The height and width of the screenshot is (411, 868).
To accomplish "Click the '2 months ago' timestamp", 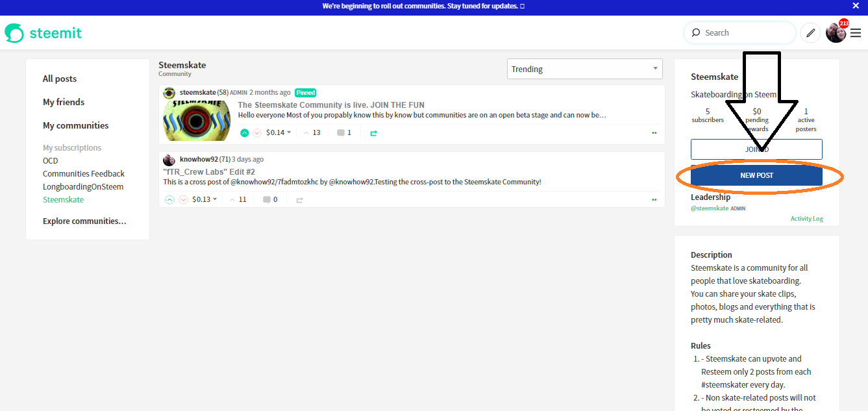I will (270, 93).
